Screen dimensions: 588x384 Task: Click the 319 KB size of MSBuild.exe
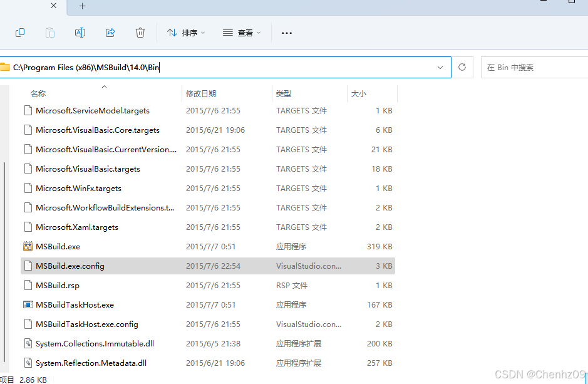tap(379, 247)
